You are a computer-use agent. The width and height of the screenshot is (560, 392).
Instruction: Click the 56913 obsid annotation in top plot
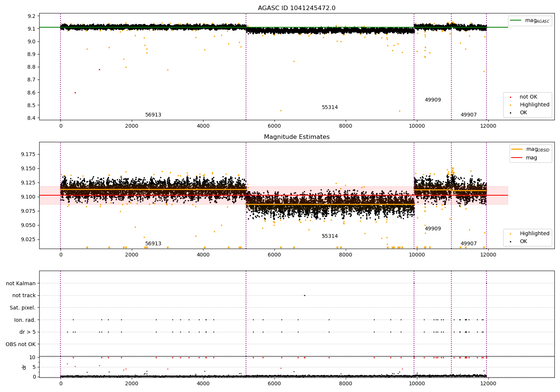pyautogui.click(x=153, y=115)
